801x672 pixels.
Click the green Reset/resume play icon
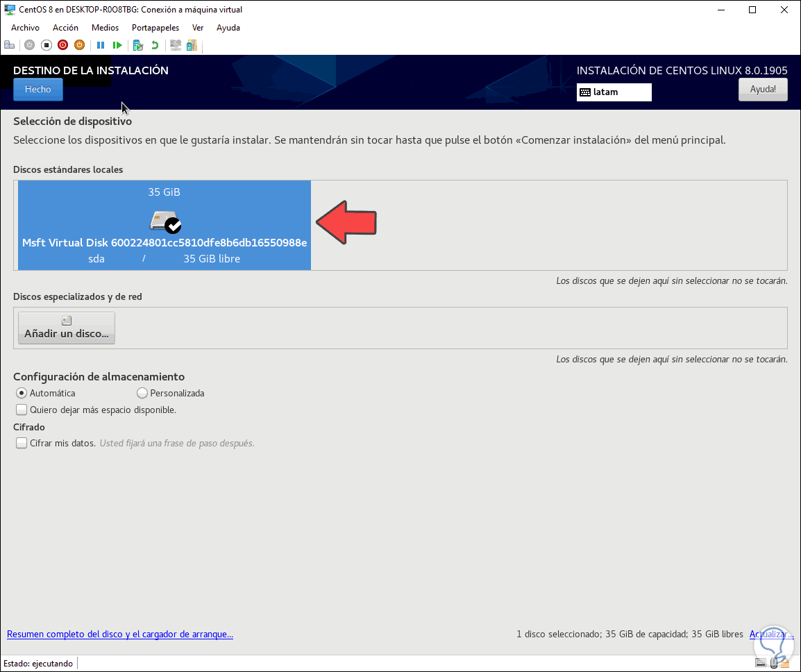click(x=117, y=46)
